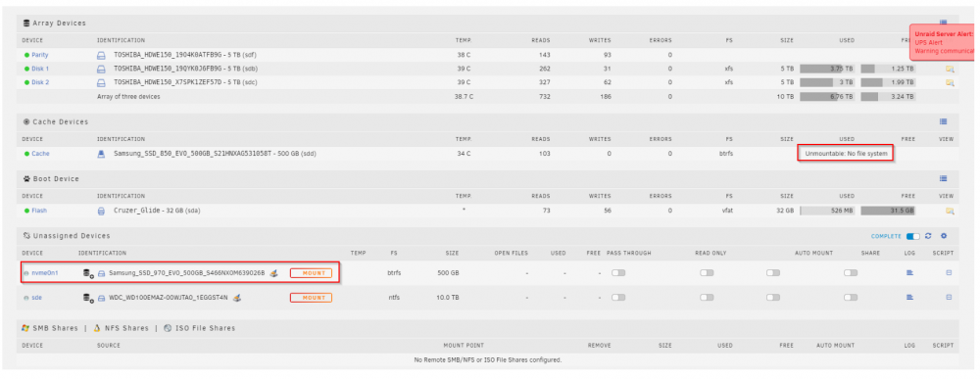
Task: Click 'Unmountable: No file system' text
Action: click(846, 153)
